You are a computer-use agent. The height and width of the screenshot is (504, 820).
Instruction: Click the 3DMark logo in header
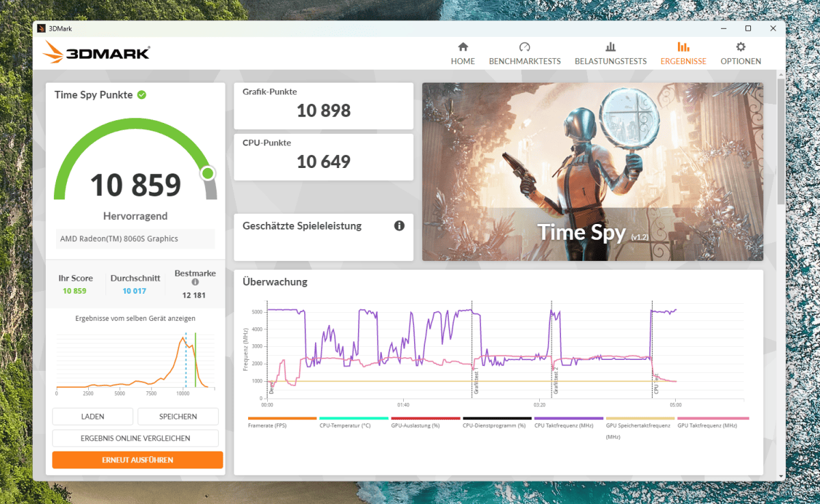[x=96, y=52]
